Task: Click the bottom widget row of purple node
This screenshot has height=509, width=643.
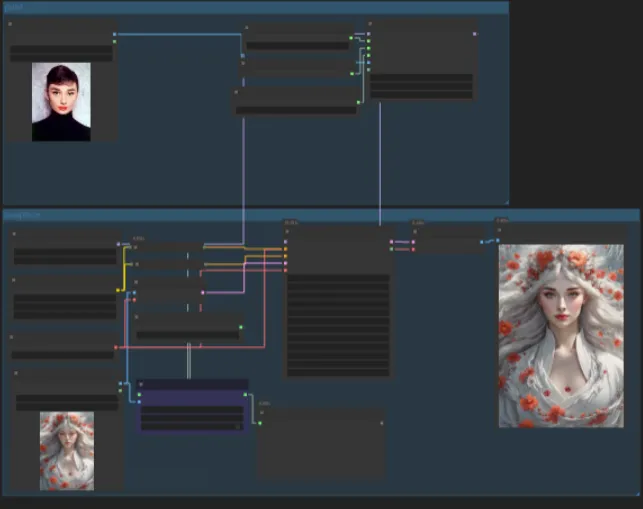Action: click(x=192, y=426)
